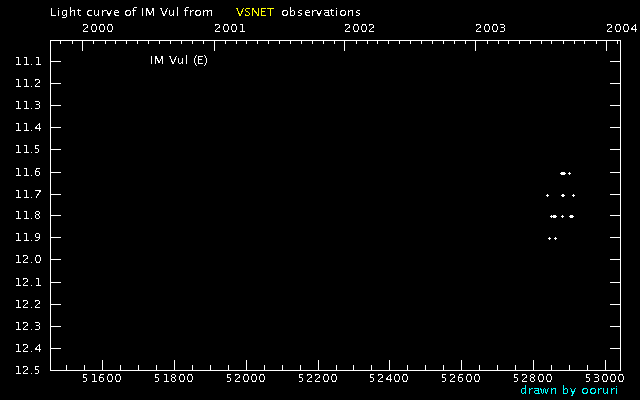
Task: Select the 2002 year label on top axis
Action: [x=359, y=28]
